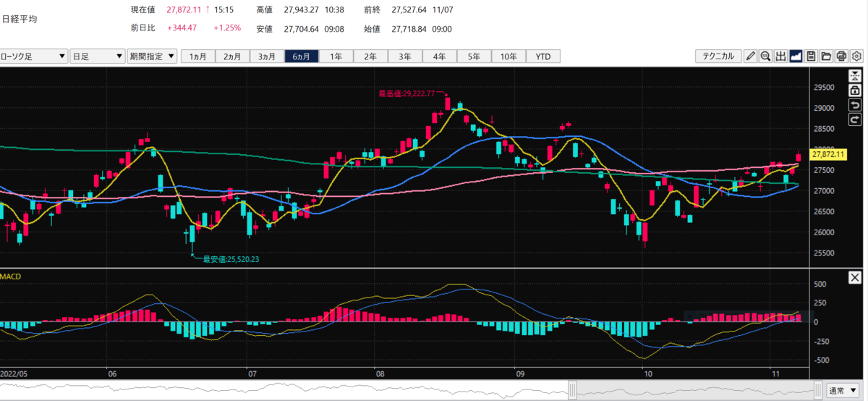Click the +344.47 change value
The width and height of the screenshot is (868, 401).
pos(182,28)
